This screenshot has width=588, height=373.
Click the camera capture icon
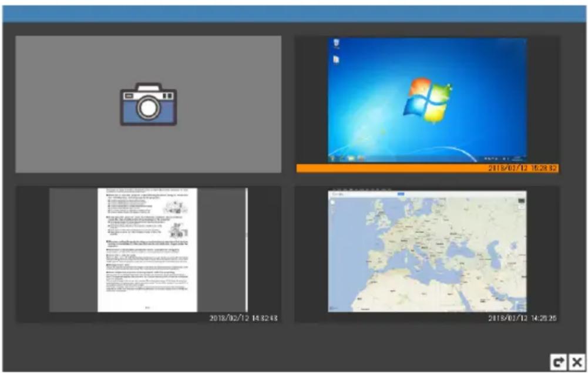(149, 104)
